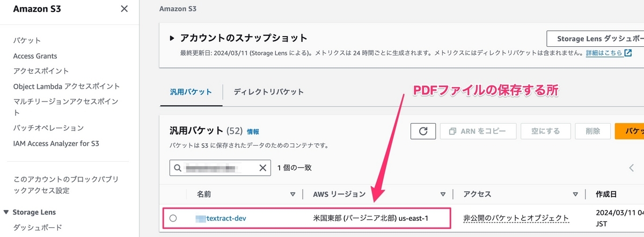Go to previous page of bucket results

click(x=631, y=168)
